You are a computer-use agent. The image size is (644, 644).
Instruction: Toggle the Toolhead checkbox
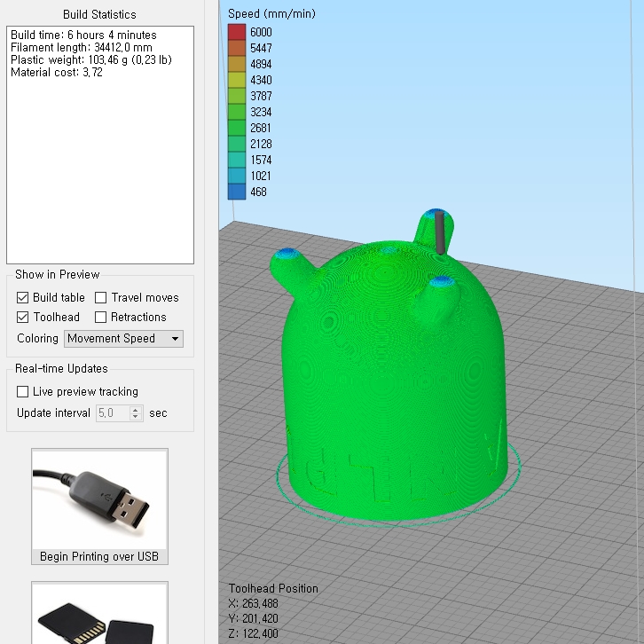click(x=22, y=317)
